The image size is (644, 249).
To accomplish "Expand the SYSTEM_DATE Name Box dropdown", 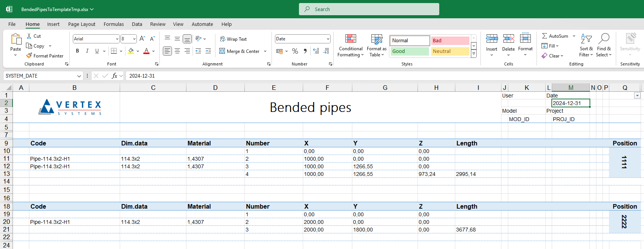I will [x=79, y=76].
